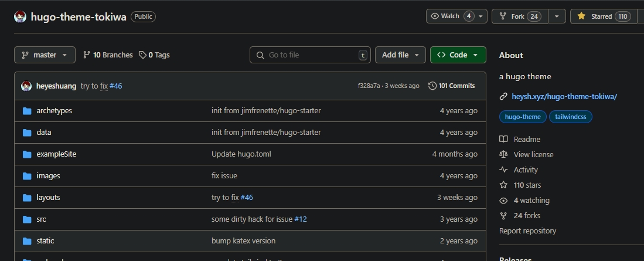Click the Go to file search field
The image size is (644, 261).
311,55
